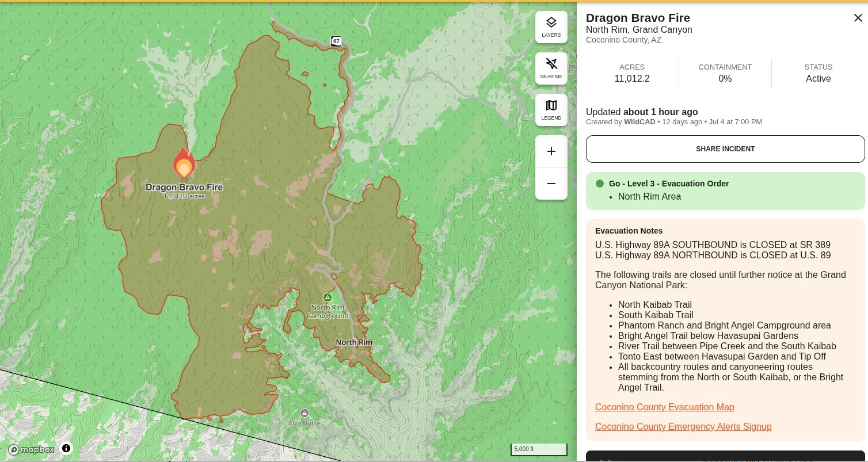
Task: Select the Route 67 highway shield
Action: pos(336,41)
